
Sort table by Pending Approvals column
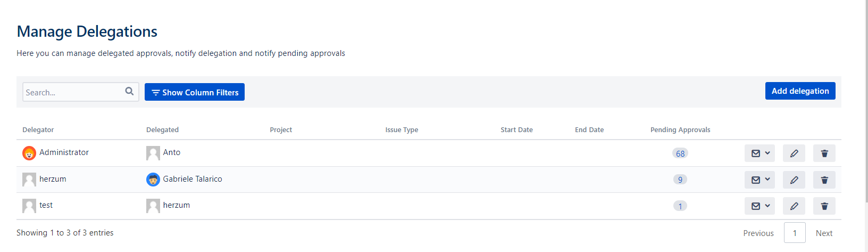pyautogui.click(x=680, y=130)
